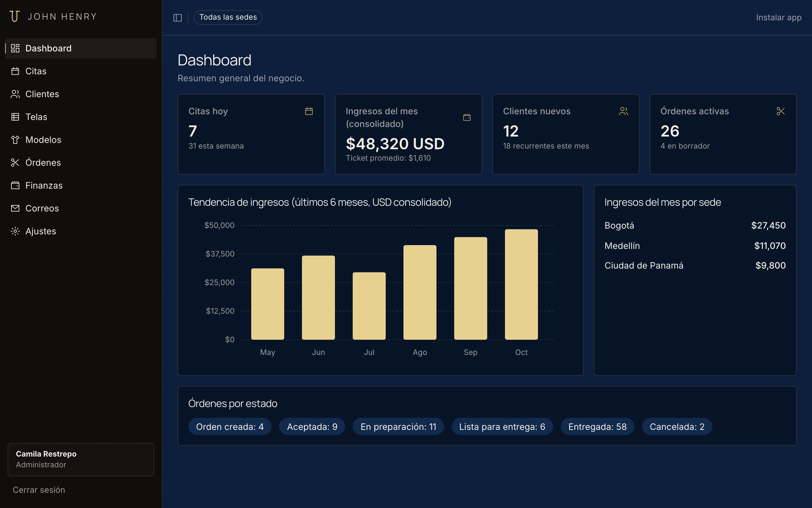Click the Ciudad de Panamá revenue row
The height and width of the screenshot is (508, 812).
click(695, 265)
